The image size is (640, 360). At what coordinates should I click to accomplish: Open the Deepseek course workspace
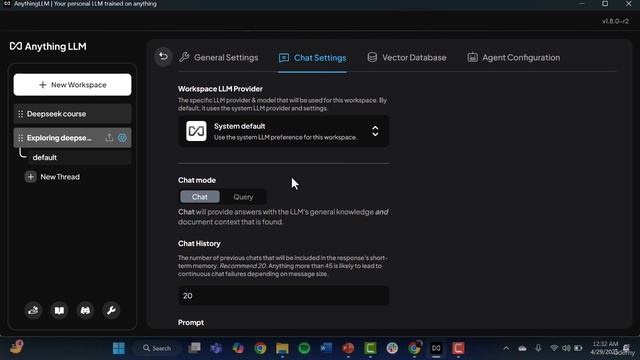(x=73, y=114)
